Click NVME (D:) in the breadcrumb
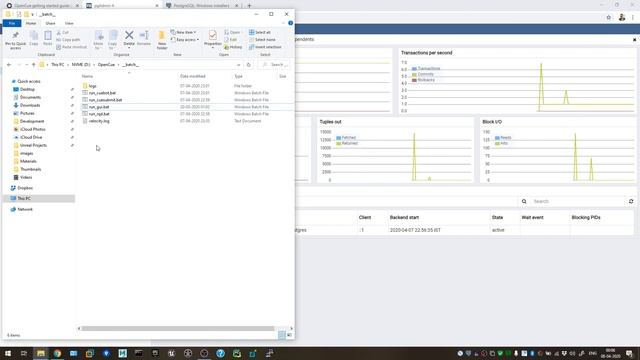Image resolution: width=640 pixels, height=360 pixels. tap(81, 64)
